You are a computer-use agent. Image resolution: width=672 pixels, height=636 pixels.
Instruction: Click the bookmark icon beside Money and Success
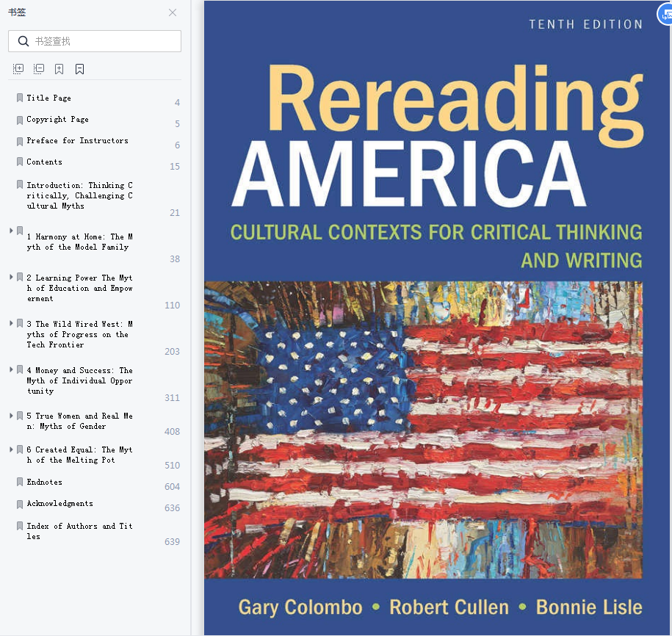coord(20,369)
